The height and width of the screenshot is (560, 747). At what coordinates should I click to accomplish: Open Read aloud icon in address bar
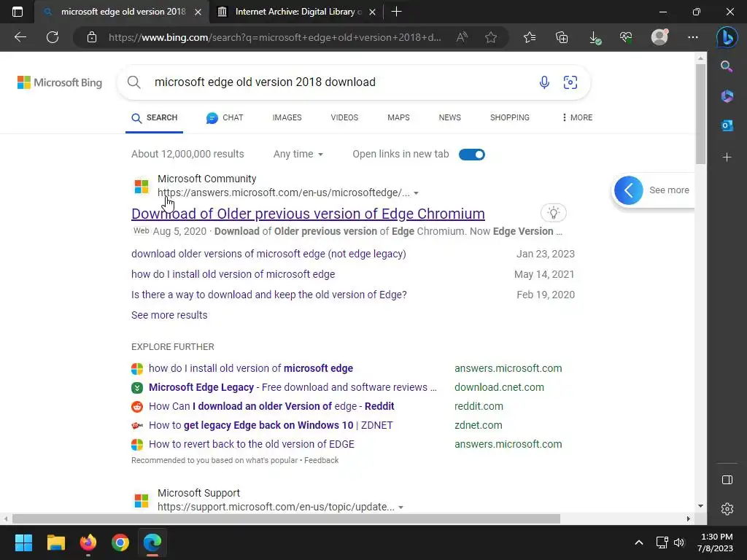462,37
